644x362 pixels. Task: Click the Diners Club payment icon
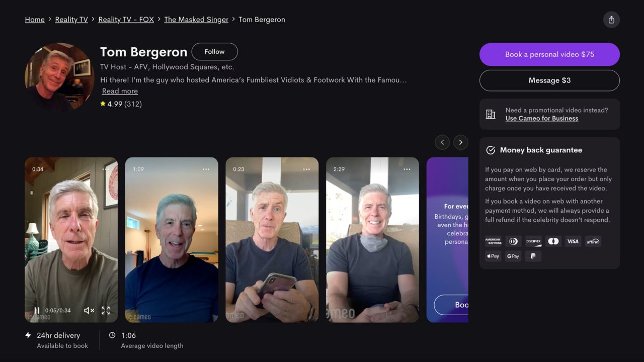point(513,241)
